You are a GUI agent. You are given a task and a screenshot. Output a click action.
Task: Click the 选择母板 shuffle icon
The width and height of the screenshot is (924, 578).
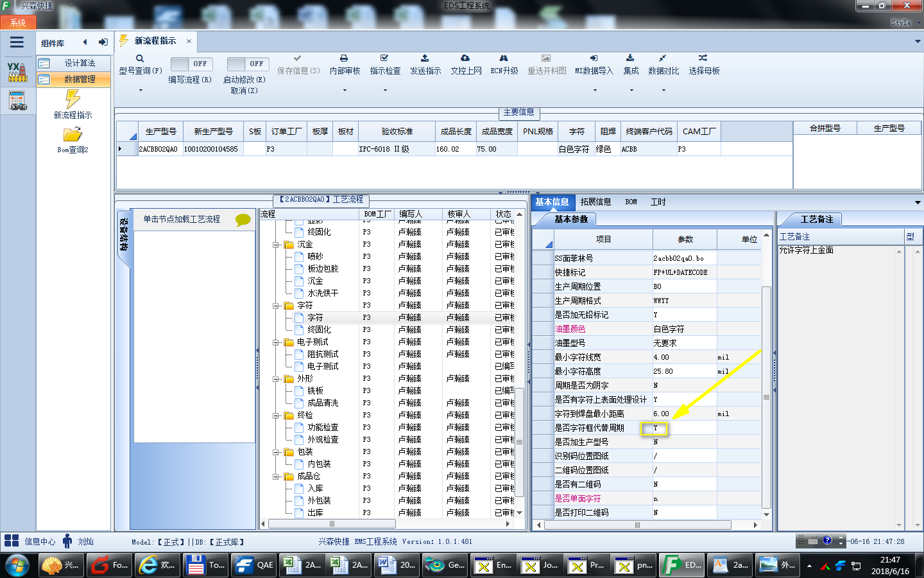pos(703,58)
